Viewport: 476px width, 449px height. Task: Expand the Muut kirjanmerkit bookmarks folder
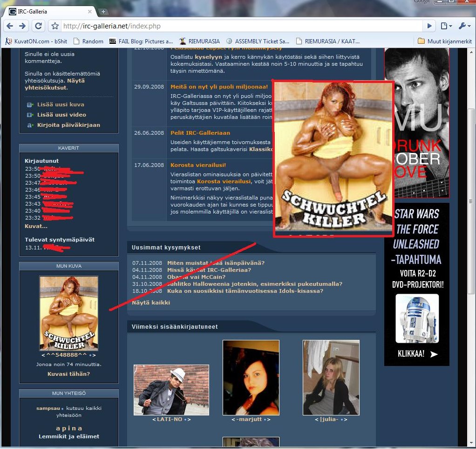(x=445, y=41)
